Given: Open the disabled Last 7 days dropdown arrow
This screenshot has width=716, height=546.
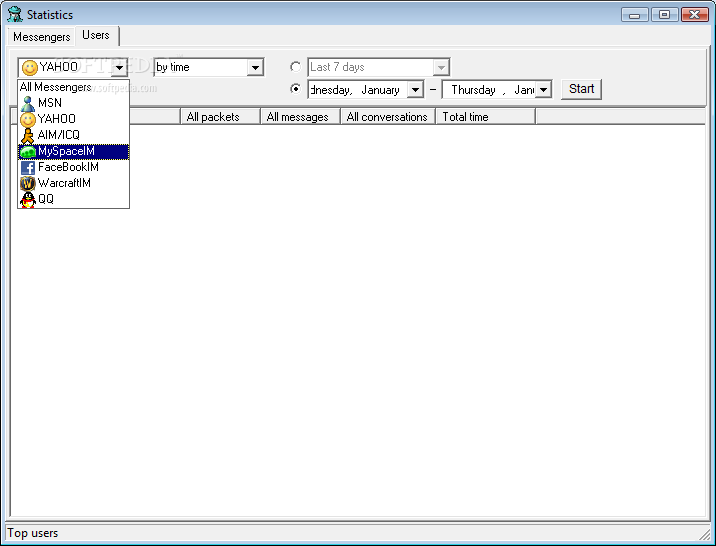Looking at the screenshot, I should click(x=441, y=68).
